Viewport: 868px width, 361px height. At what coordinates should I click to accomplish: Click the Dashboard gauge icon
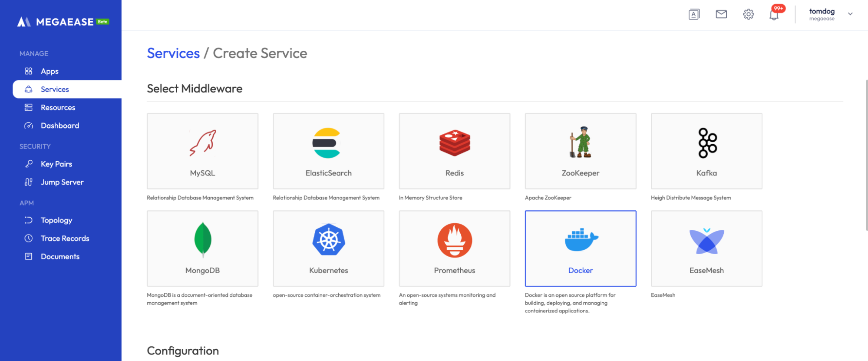pyautogui.click(x=29, y=126)
